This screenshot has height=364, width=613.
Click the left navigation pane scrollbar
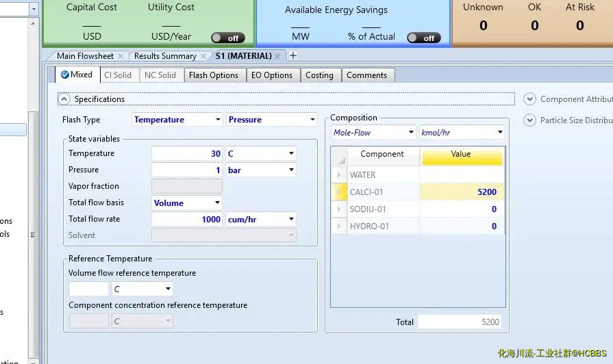coord(33,234)
